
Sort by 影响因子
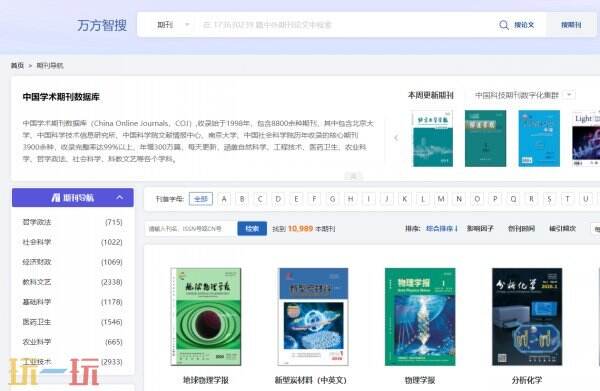(480, 228)
